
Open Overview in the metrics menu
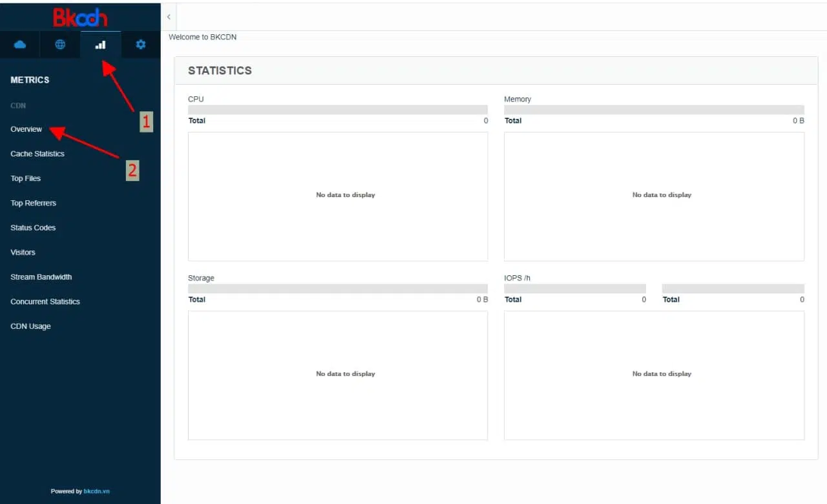pyautogui.click(x=26, y=129)
